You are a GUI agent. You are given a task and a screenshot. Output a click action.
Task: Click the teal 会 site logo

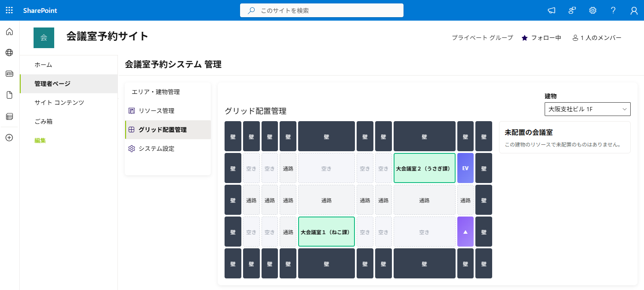(x=44, y=38)
